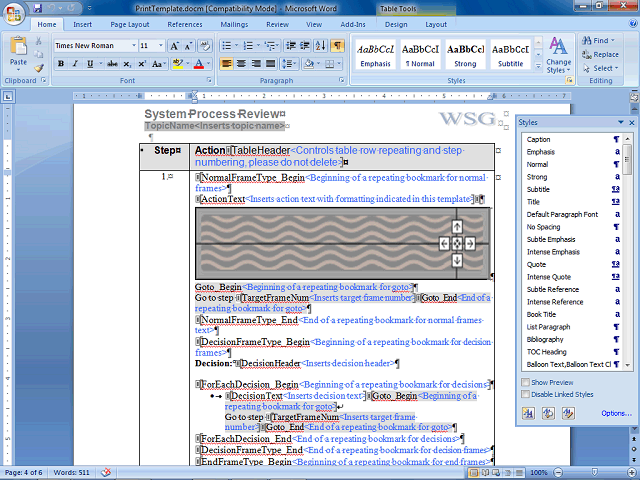
Task: Apply superscript formatting
Action: [142, 64]
